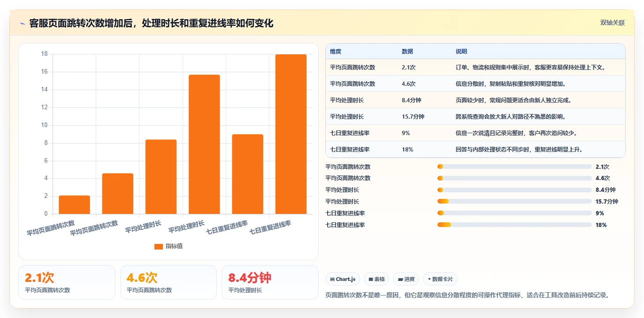This screenshot has width=644, height=318.
Task: Click the chart bar reaching 4.6
Action: point(118,194)
